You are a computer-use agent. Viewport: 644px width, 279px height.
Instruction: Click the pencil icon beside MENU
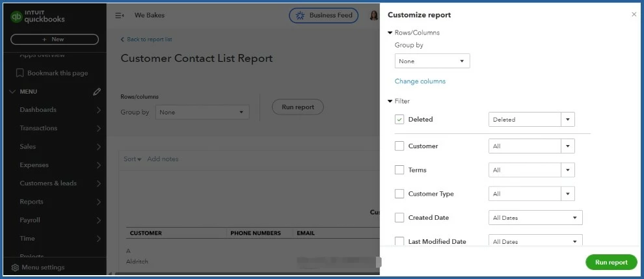97,92
